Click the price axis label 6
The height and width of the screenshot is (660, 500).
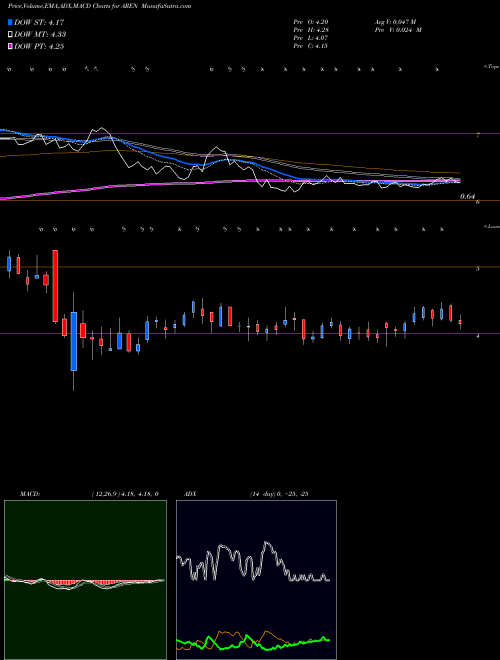point(478,202)
